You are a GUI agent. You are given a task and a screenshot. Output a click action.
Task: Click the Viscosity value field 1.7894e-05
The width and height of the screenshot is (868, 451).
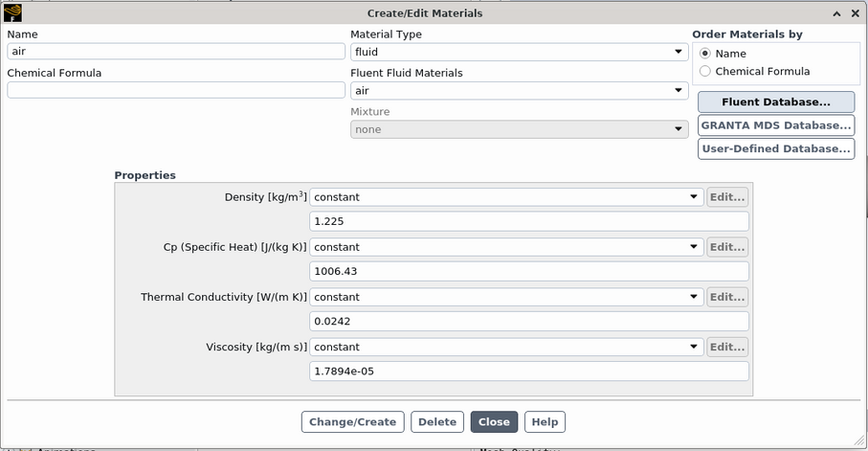tap(528, 371)
